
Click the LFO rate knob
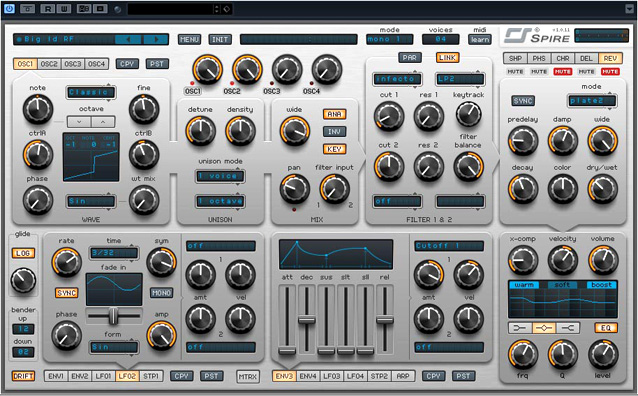[x=66, y=262]
